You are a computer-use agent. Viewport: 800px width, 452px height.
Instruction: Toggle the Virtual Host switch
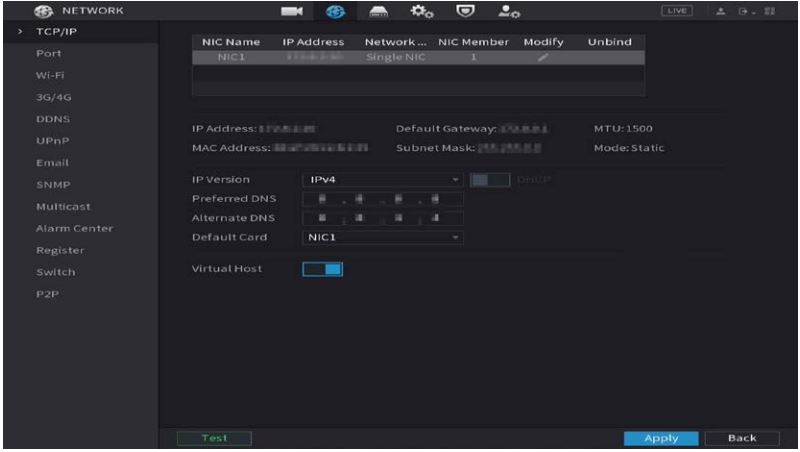point(322,269)
